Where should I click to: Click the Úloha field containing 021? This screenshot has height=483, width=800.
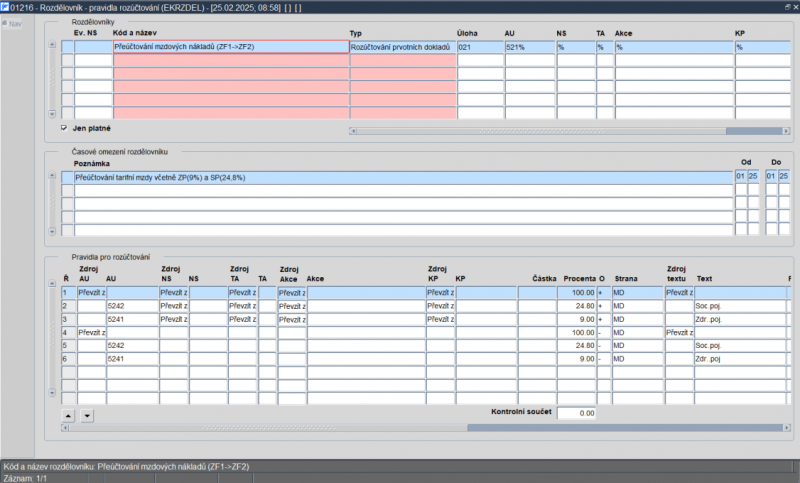click(x=480, y=47)
